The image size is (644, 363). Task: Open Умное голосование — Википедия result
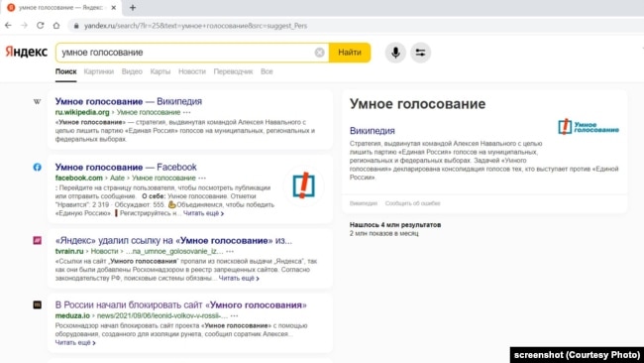tap(129, 101)
